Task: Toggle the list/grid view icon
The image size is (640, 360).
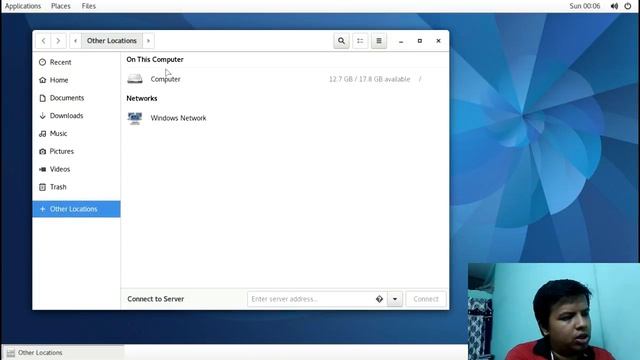Action: 360,41
